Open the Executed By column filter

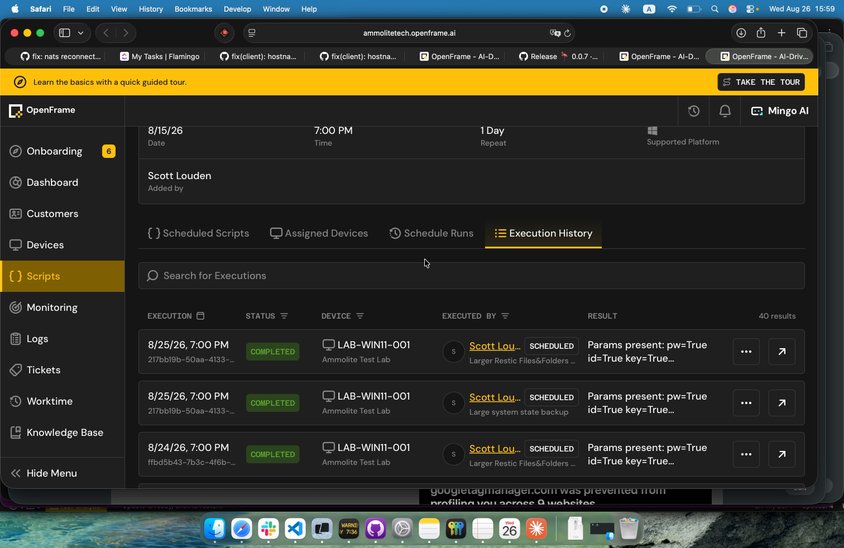click(x=505, y=316)
